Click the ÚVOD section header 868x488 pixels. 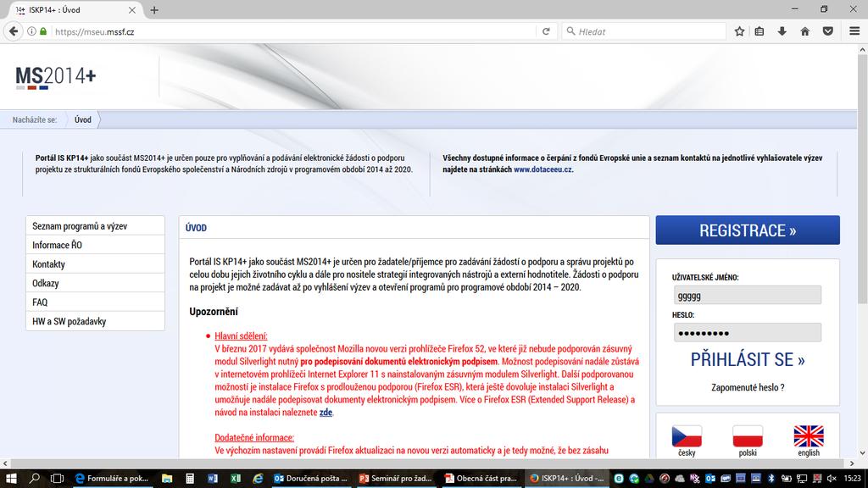[196, 228]
